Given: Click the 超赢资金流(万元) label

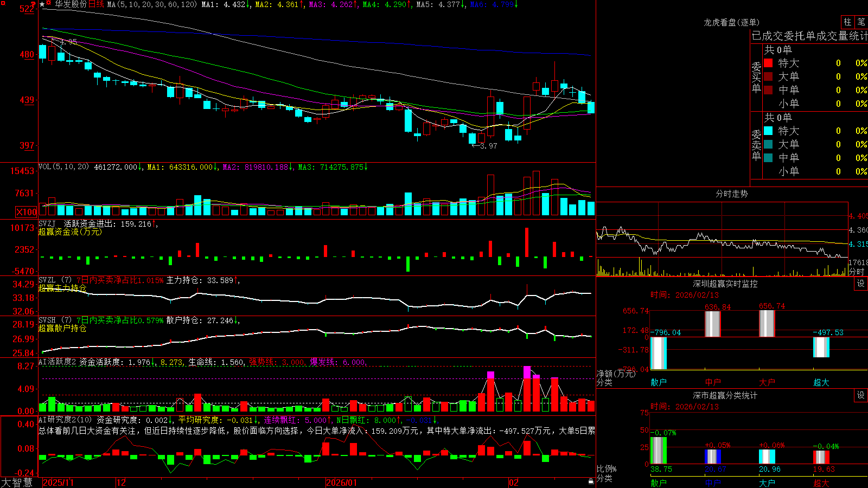Looking at the screenshot, I should click(70, 232).
